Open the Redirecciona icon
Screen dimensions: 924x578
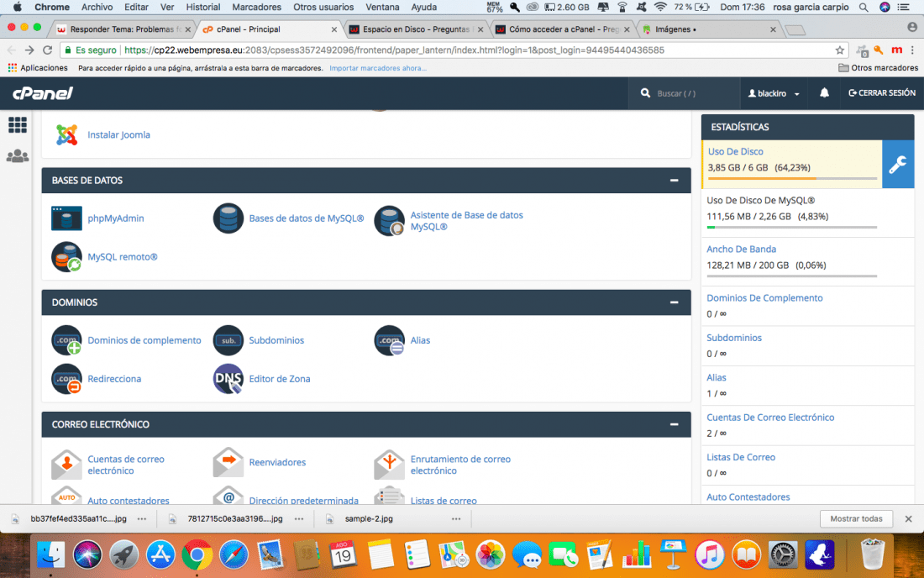point(66,379)
